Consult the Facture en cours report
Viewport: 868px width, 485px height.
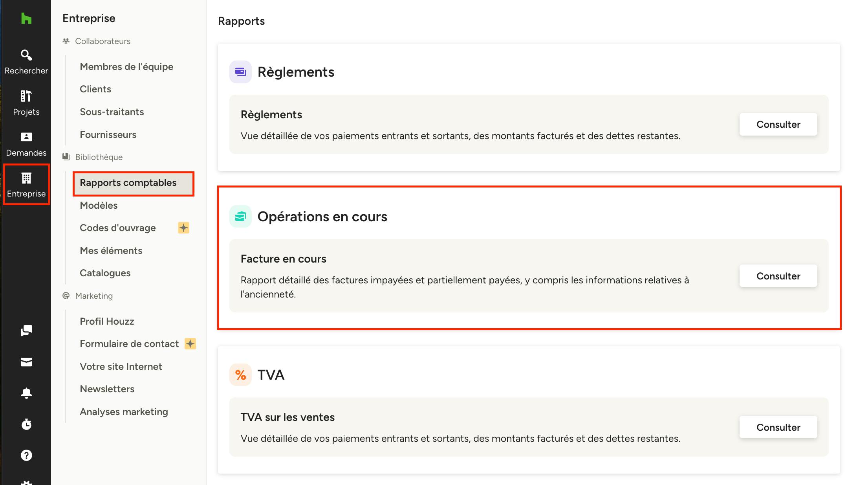(x=778, y=276)
